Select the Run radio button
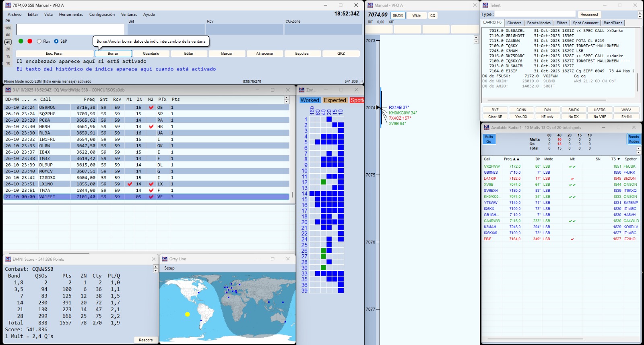Image resolution: width=644 pixels, height=345 pixels. (39, 41)
